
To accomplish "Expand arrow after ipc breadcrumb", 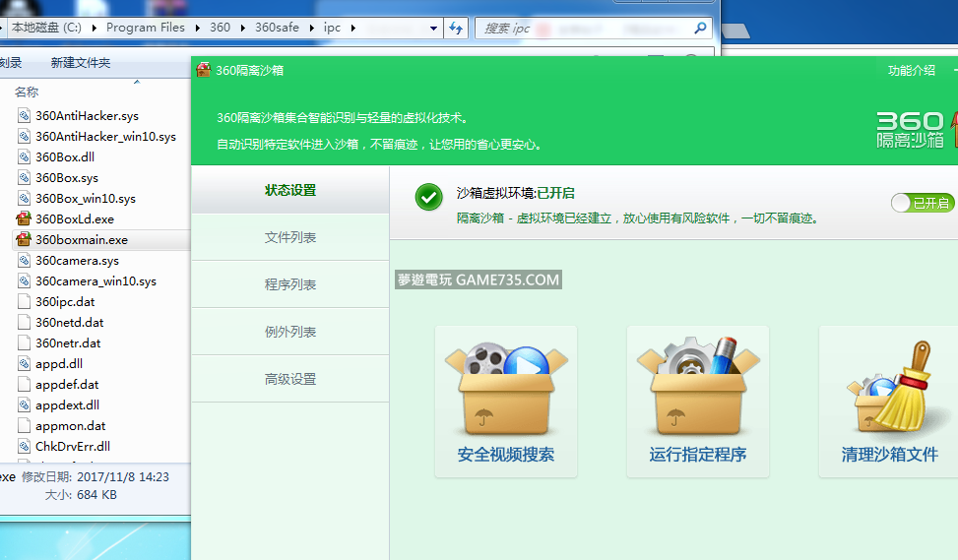I will tap(353, 28).
